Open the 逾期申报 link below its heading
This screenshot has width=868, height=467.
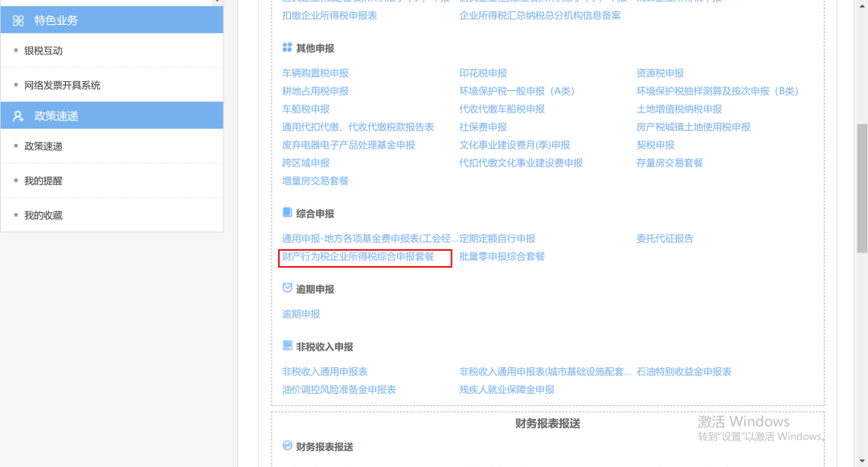(301, 313)
